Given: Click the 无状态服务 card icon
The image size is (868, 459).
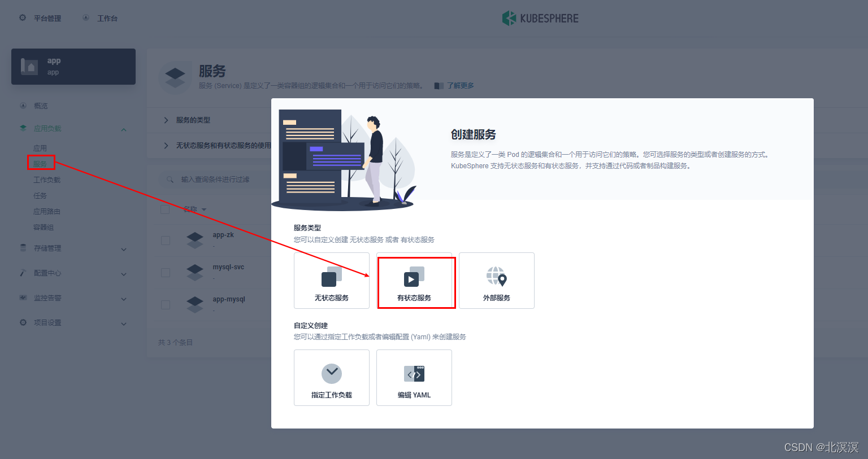Looking at the screenshot, I should (x=332, y=277).
